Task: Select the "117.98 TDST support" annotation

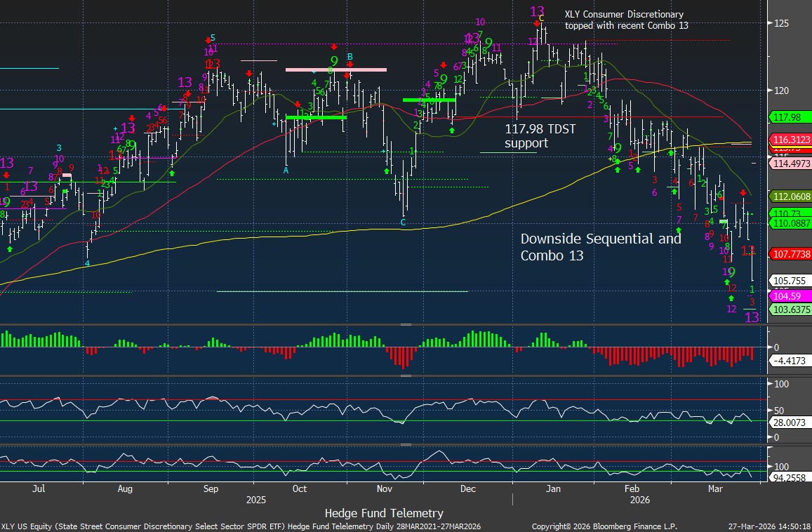Action: point(526,136)
